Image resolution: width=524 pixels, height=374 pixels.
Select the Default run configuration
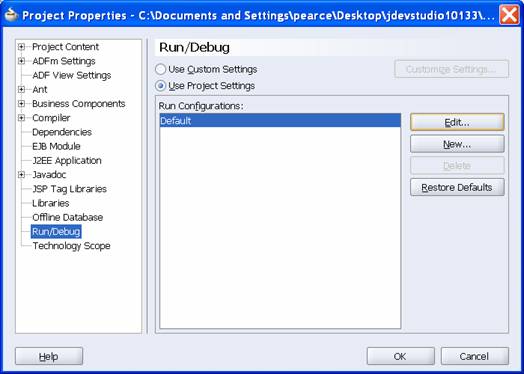click(280, 121)
